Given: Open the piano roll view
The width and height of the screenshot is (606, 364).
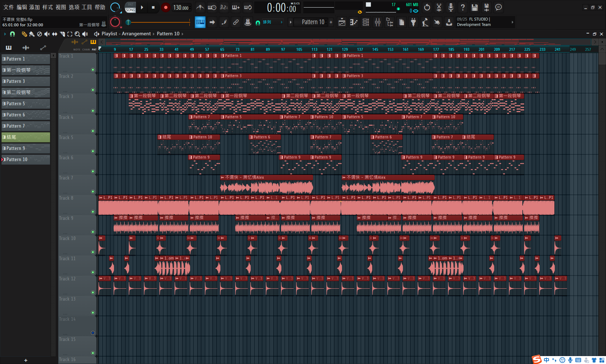Looking at the screenshot, I should 353,22.
